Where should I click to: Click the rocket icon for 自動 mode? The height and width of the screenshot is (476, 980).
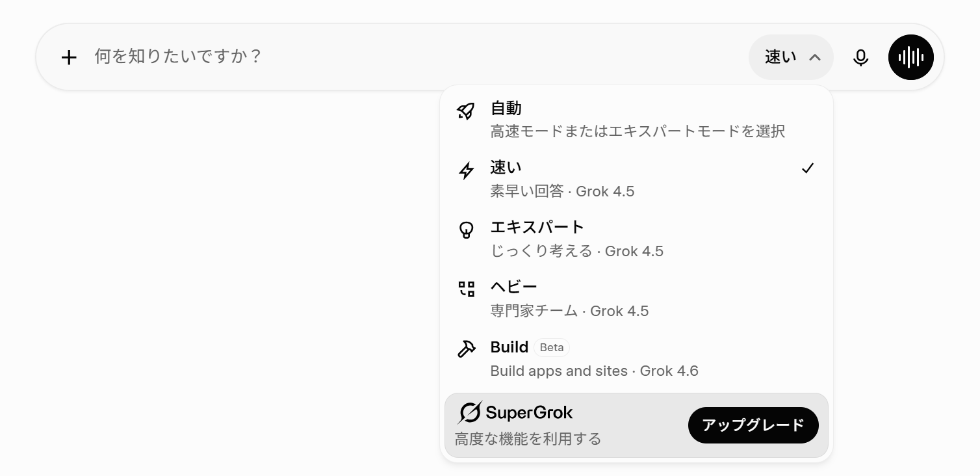(466, 111)
